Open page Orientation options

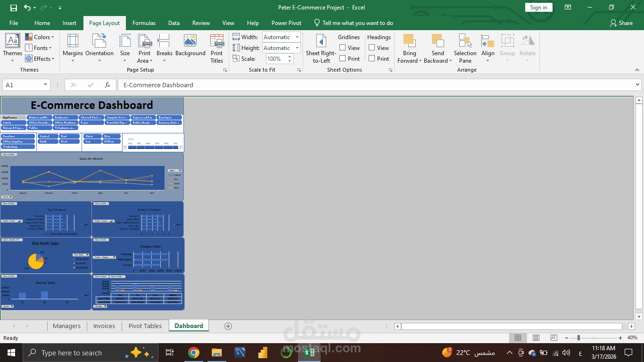point(99,48)
